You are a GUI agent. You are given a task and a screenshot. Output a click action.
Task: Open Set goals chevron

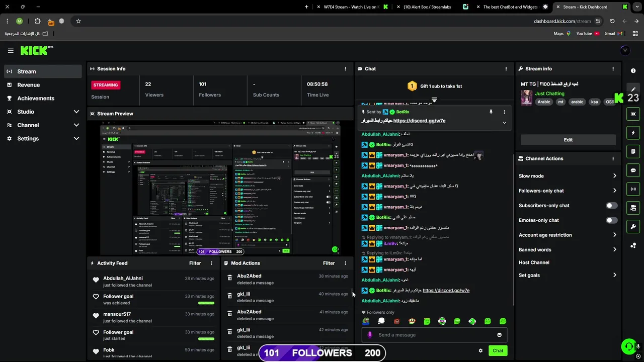point(614,275)
